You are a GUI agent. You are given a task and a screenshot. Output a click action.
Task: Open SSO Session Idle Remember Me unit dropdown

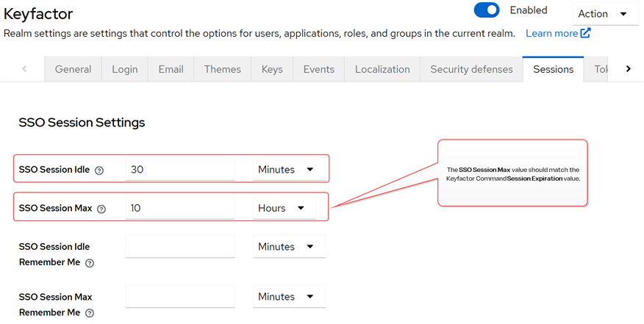(288, 247)
